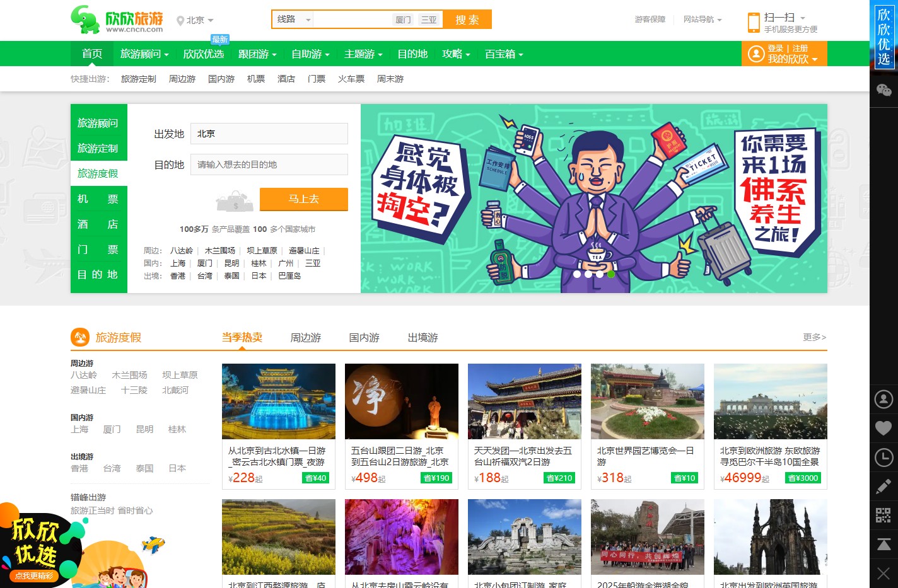The height and width of the screenshot is (588, 898).
Task: Open the 北京 city selector dropdown
Action: (200, 20)
